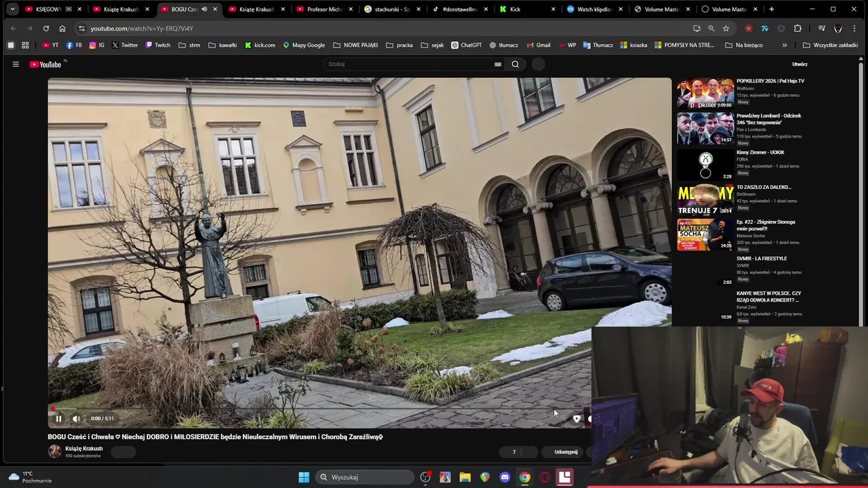Open the NOWE PAJĄKI bookmark folder
The height and width of the screenshot is (488, 868).
(x=355, y=45)
